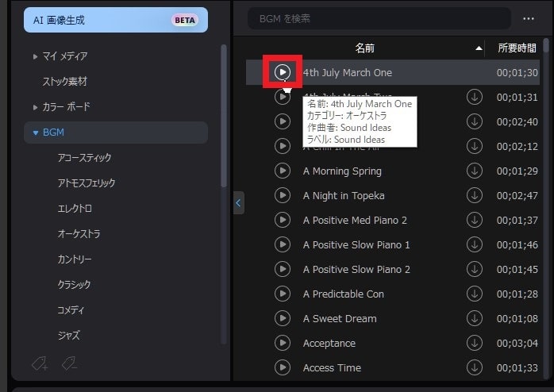The width and height of the screenshot is (554, 392).
Task: Download the A Night in Topeka track
Action: (x=475, y=195)
